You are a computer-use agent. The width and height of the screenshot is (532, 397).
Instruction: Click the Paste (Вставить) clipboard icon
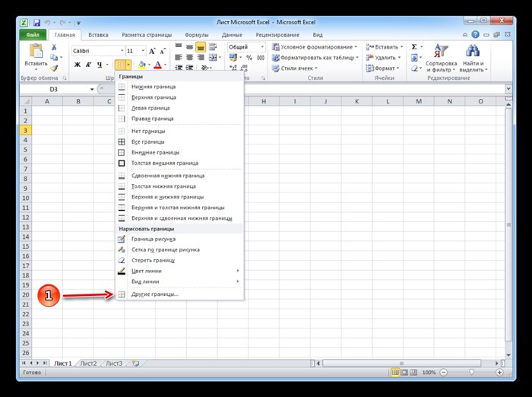click(36, 51)
